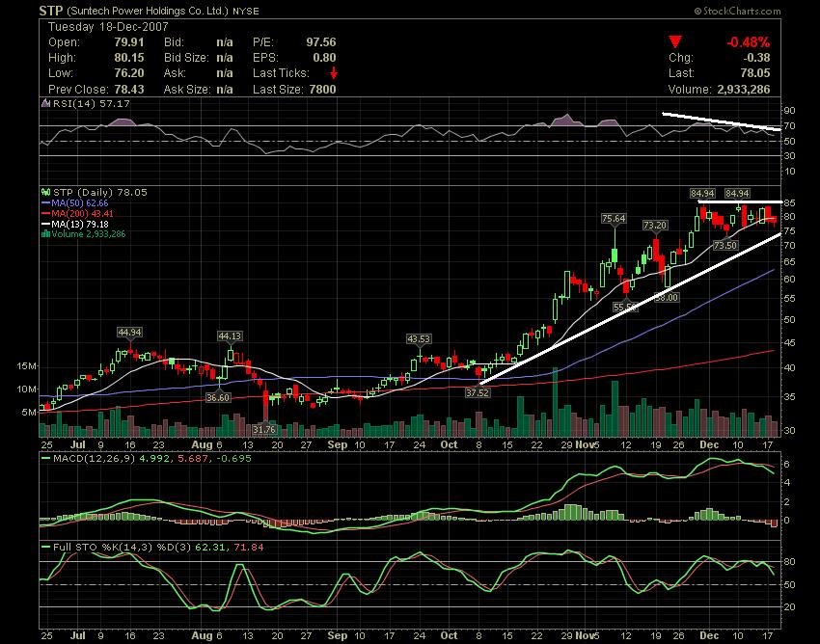Click the 75.64 price peak label

pos(614,219)
